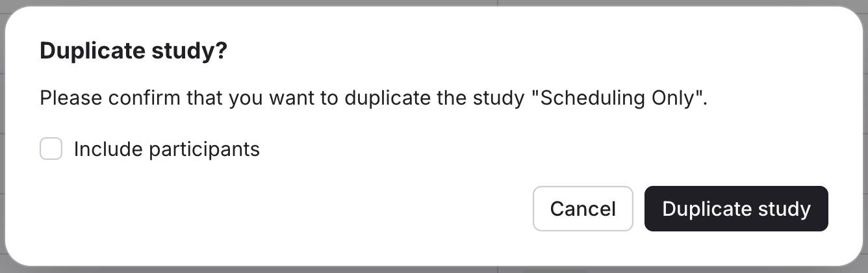Click the "Duplicate study?" dialog heading

pyautogui.click(x=133, y=51)
